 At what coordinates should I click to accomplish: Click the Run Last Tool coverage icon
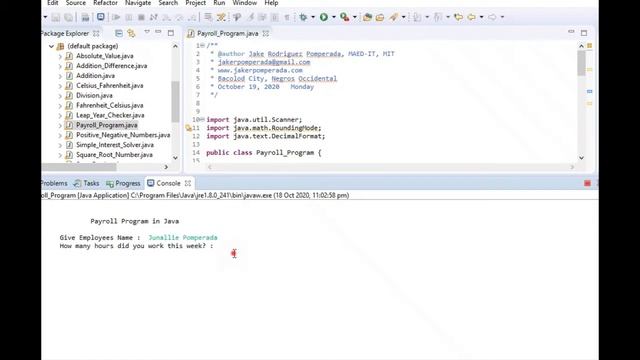click(344, 17)
